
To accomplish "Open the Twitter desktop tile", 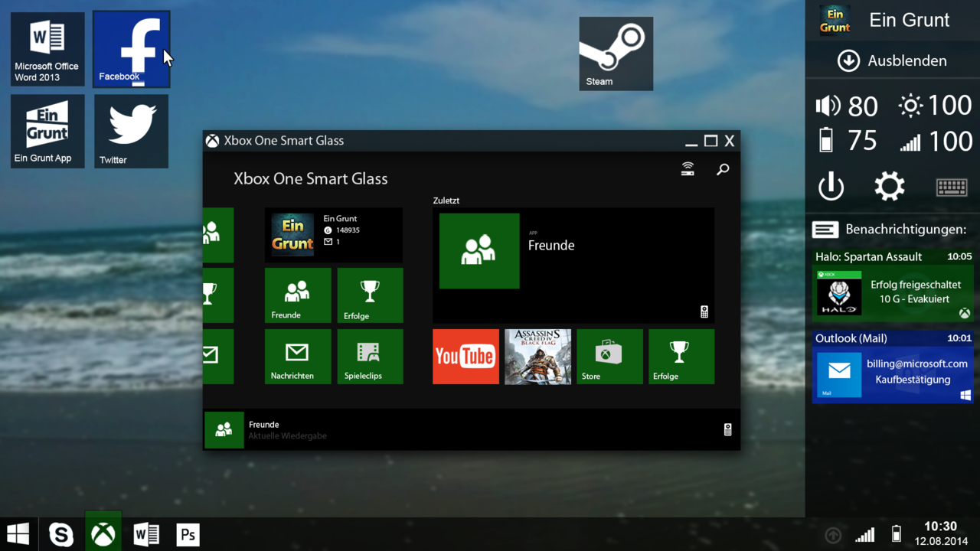I will pyautogui.click(x=131, y=131).
